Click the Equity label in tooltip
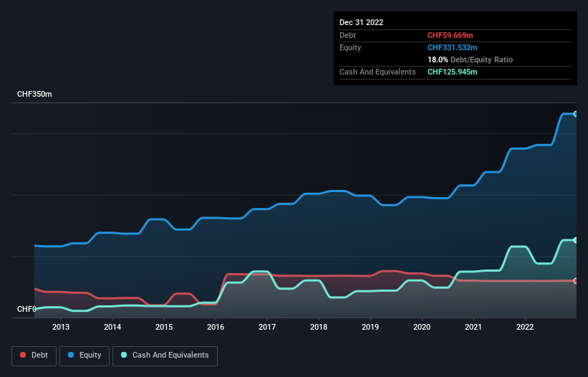 click(x=350, y=47)
